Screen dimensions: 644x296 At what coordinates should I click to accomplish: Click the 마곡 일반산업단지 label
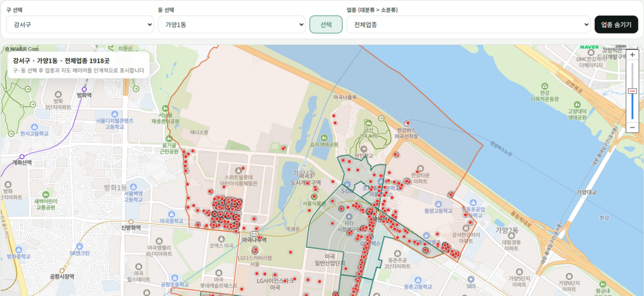(329, 259)
